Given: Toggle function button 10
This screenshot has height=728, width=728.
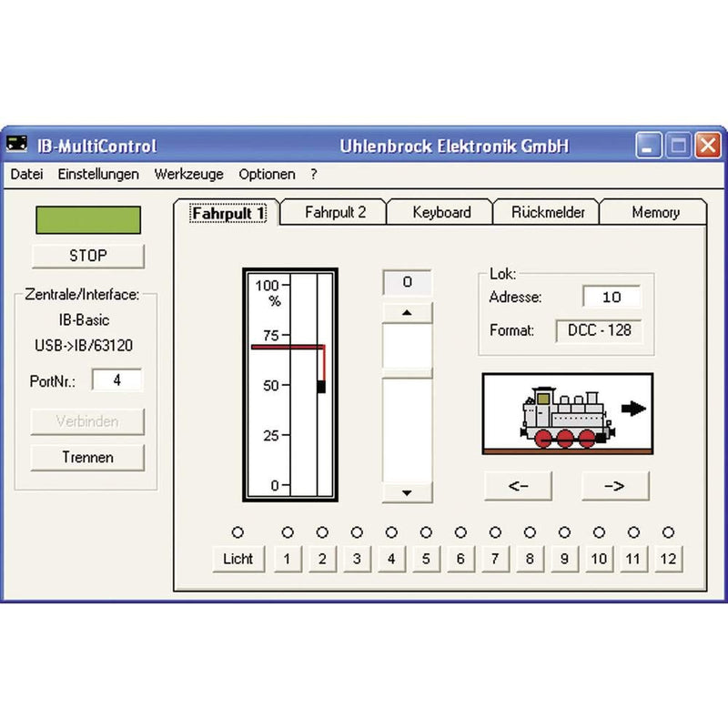Looking at the screenshot, I should (599, 559).
